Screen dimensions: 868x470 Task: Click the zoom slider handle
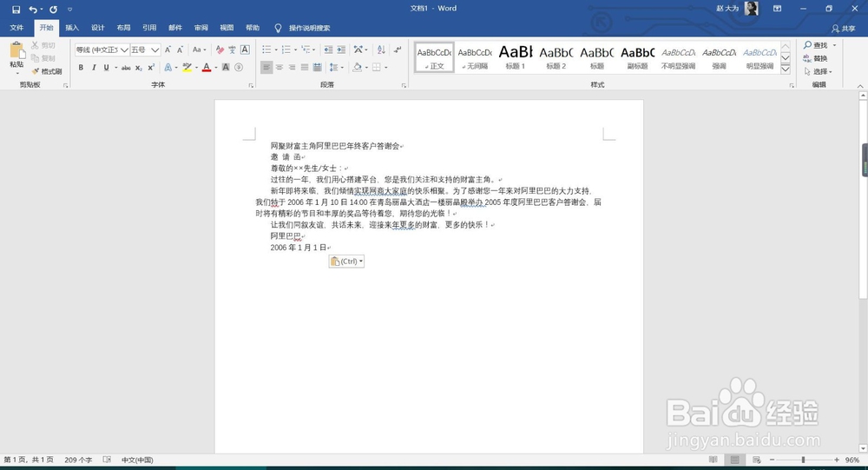coord(803,460)
